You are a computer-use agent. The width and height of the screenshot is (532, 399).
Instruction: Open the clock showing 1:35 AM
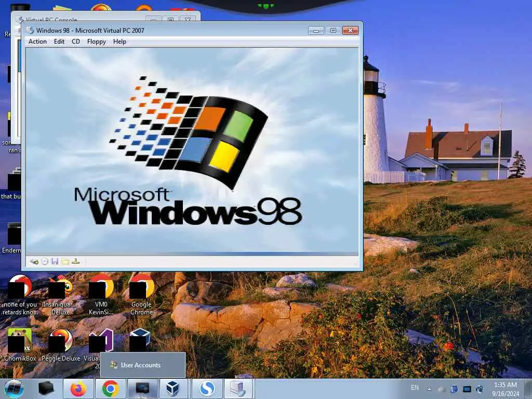pos(506,389)
